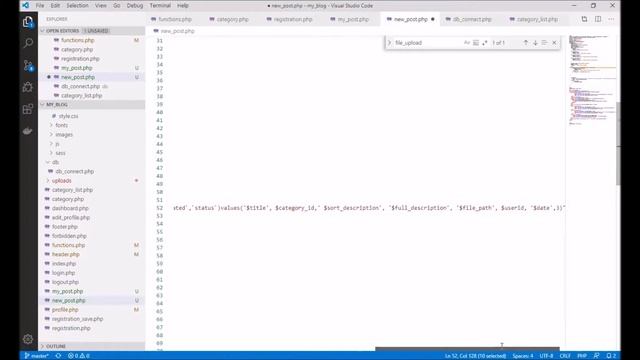Open notifications bell in status bar
This screenshot has width=640, height=360.
coord(611,356)
